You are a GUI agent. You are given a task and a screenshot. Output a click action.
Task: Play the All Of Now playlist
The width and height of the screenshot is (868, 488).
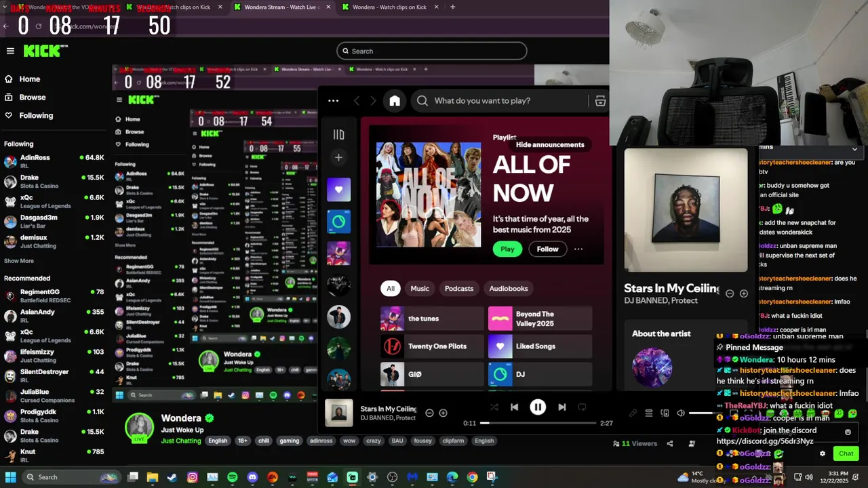pyautogui.click(x=507, y=249)
